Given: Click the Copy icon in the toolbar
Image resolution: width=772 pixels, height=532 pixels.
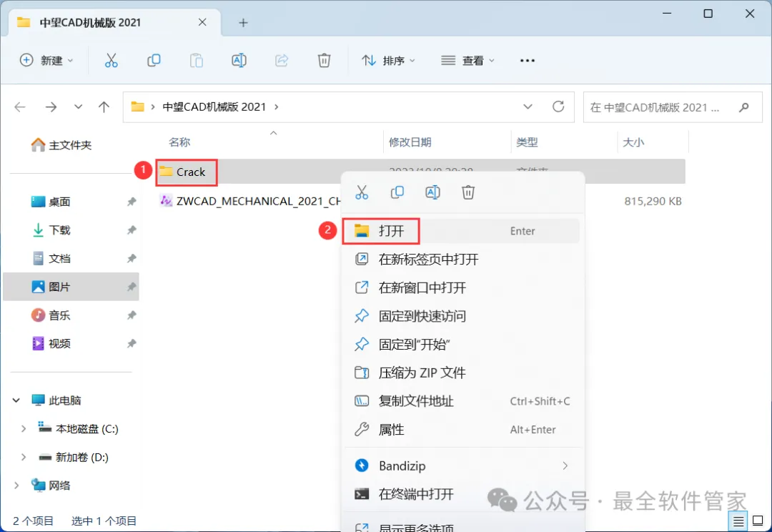Looking at the screenshot, I should (154, 61).
